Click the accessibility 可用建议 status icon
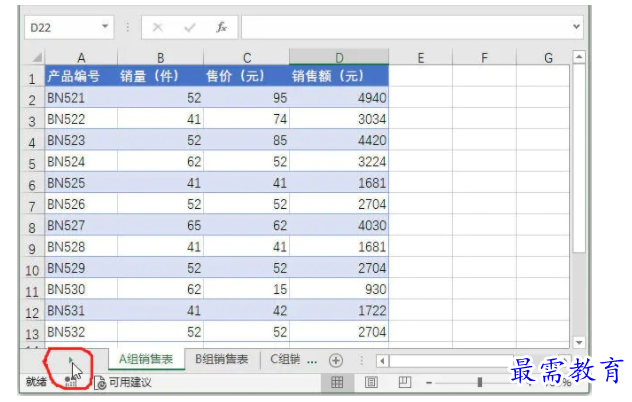The width and height of the screenshot is (632, 402). [x=100, y=383]
